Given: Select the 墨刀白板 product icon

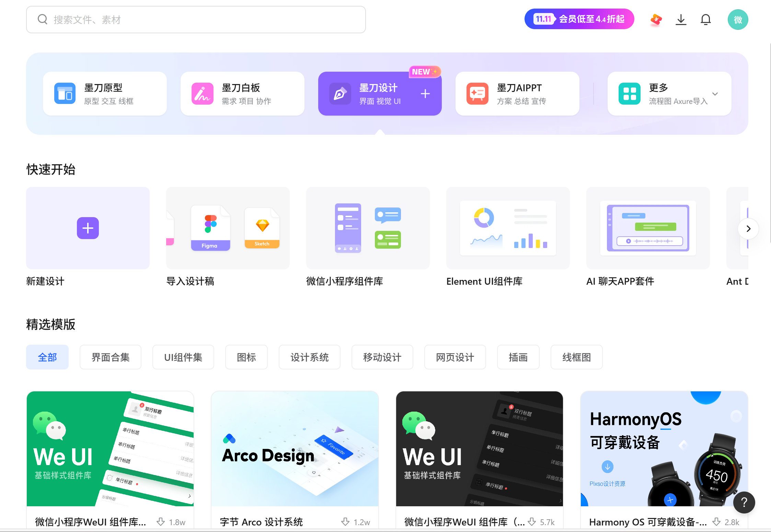Looking at the screenshot, I should 202,93.
